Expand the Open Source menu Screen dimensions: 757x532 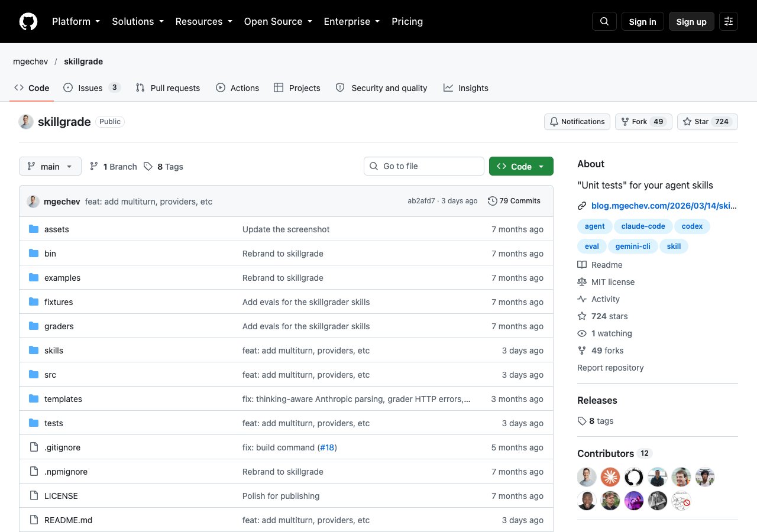point(277,21)
